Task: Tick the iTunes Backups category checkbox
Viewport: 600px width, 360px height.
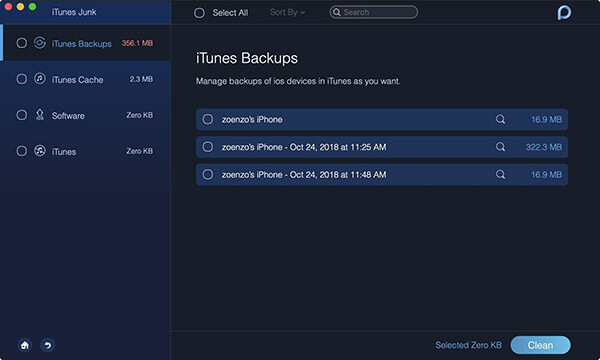Action: click(22, 43)
